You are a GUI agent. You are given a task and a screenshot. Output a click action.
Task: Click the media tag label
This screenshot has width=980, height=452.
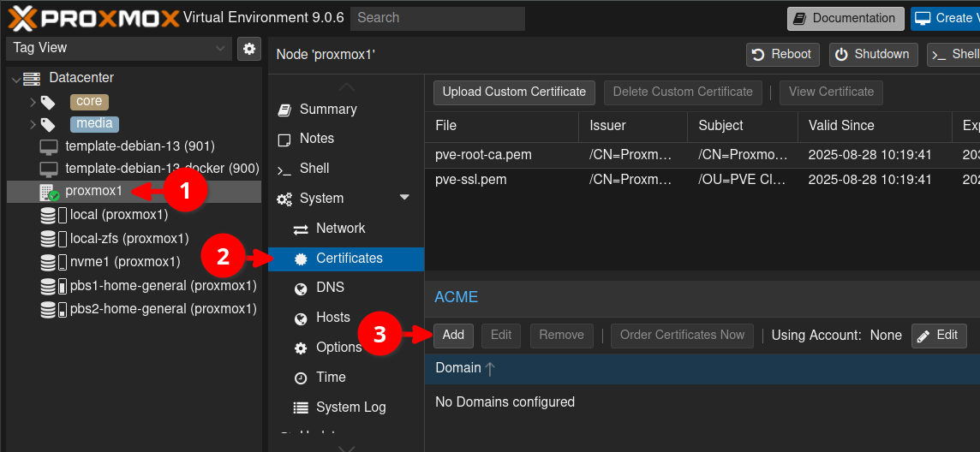click(94, 123)
